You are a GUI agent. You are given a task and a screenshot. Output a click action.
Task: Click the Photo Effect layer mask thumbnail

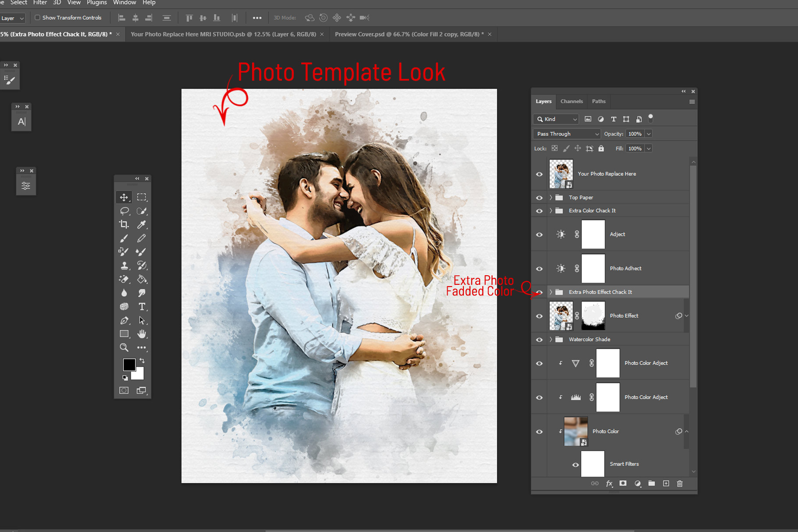pyautogui.click(x=593, y=316)
